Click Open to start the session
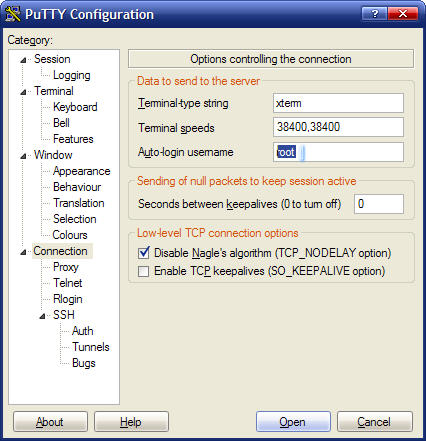Viewport: 426px width, 441px height. 293,422
